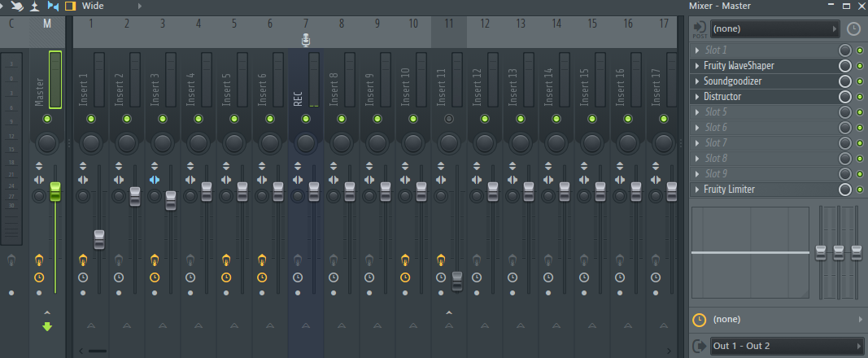Click the POST input icon
Image resolution: width=868 pixels, height=358 pixels.
click(x=700, y=29)
